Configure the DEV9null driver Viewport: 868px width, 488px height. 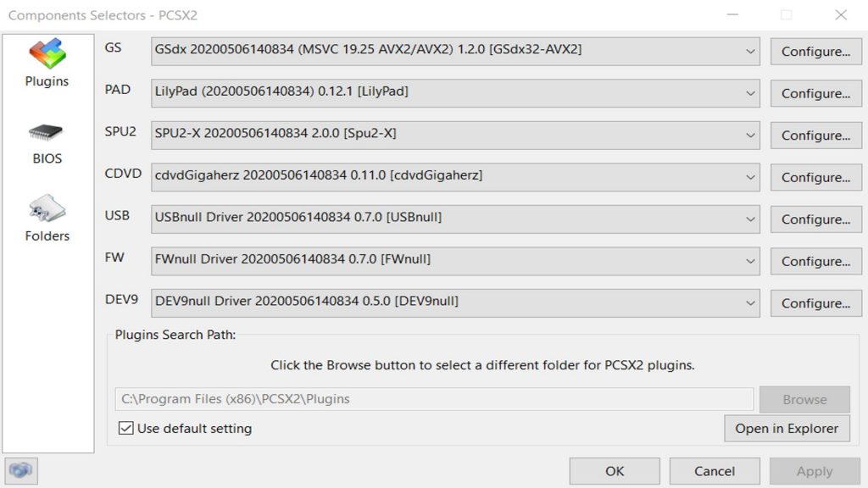pos(815,302)
